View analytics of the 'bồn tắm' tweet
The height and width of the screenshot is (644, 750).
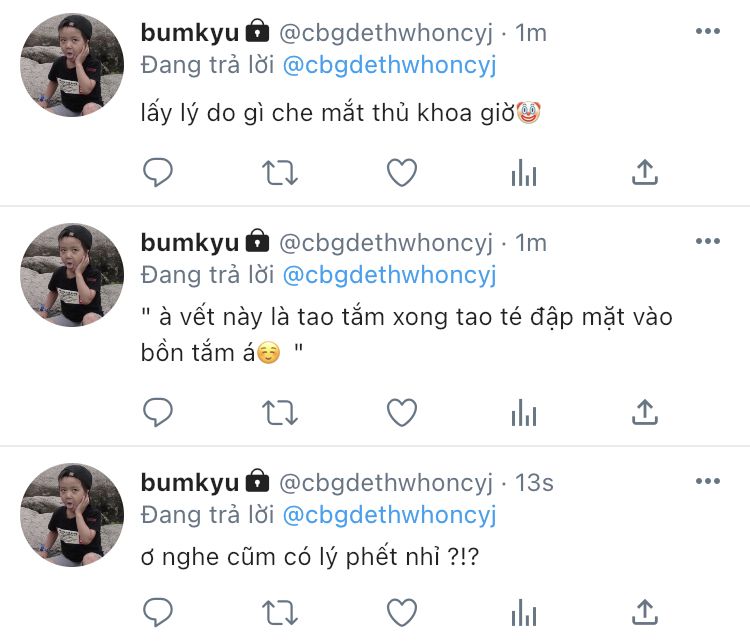tap(524, 412)
